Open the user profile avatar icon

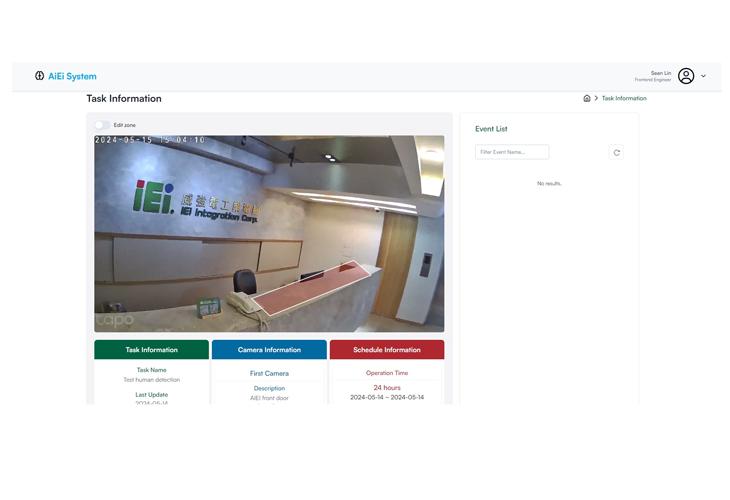(686, 76)
